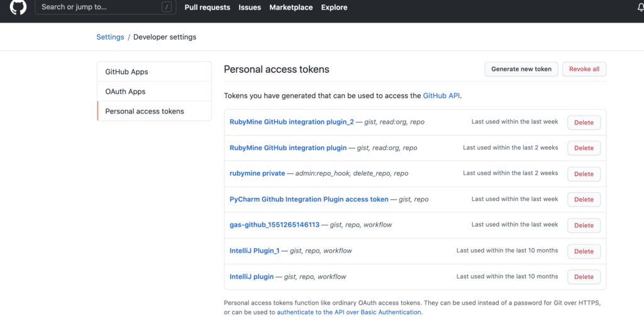Go back to Settings breadcrumb link
The height and width of the screenshot is (319, 644).
(110, 37)
